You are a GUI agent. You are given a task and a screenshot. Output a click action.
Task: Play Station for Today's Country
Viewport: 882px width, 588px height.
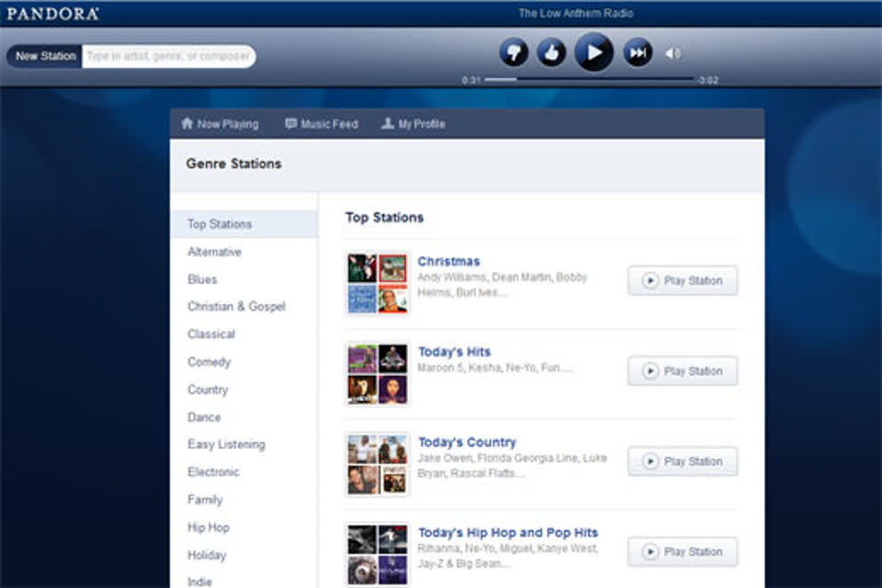[682, 461]
